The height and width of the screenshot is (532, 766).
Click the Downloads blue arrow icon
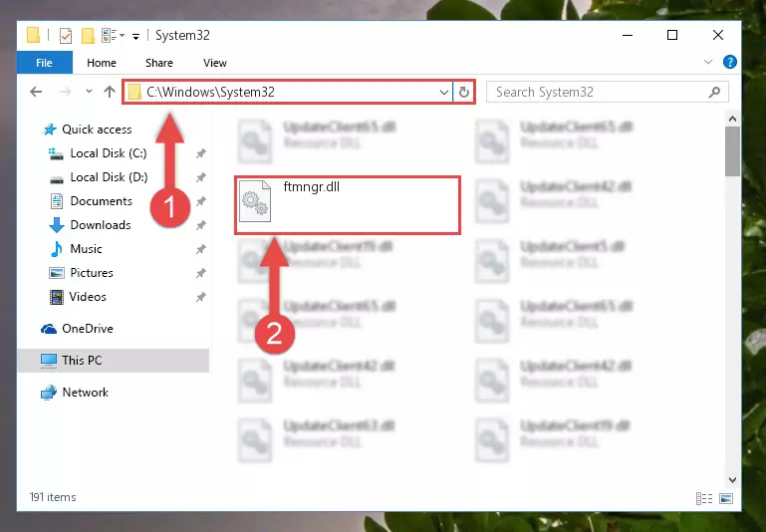(x=56, y=225)
